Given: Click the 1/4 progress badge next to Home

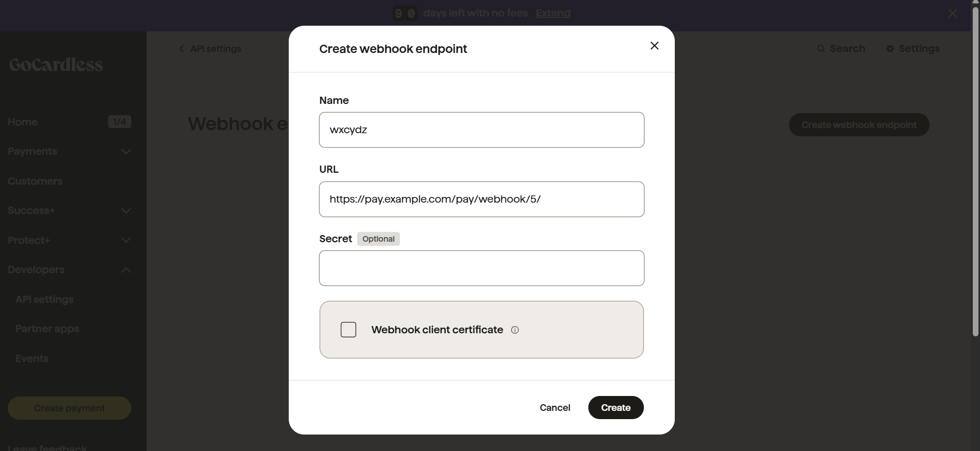Looking at the screenshot, I should point(119,122).
